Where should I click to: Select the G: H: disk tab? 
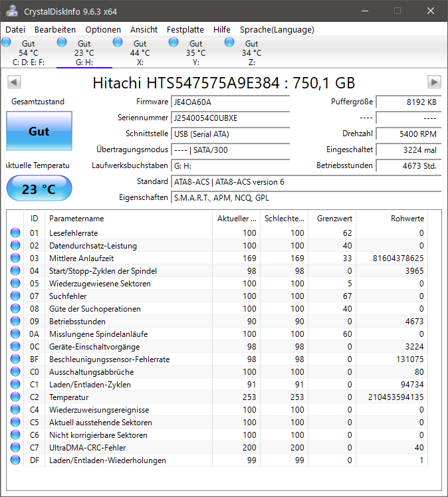point(84,52)
